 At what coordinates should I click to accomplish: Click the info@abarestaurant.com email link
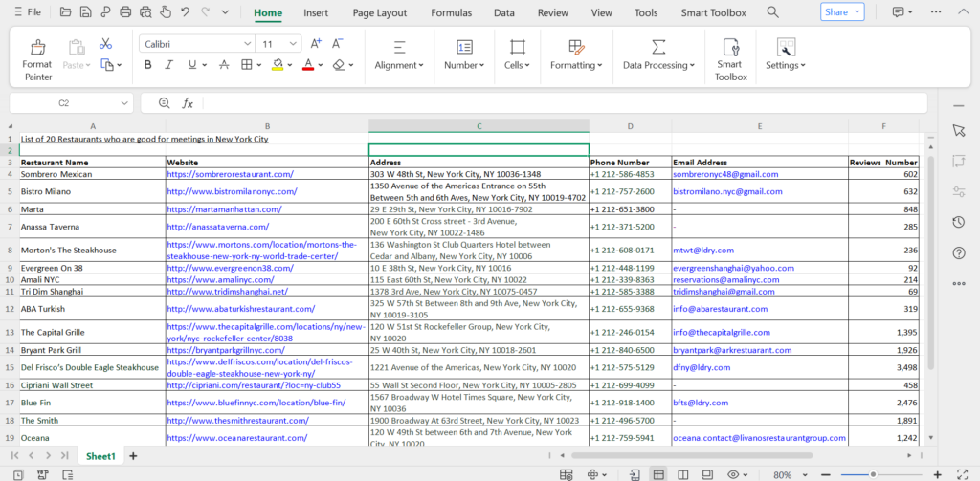(x=720, y=309)
